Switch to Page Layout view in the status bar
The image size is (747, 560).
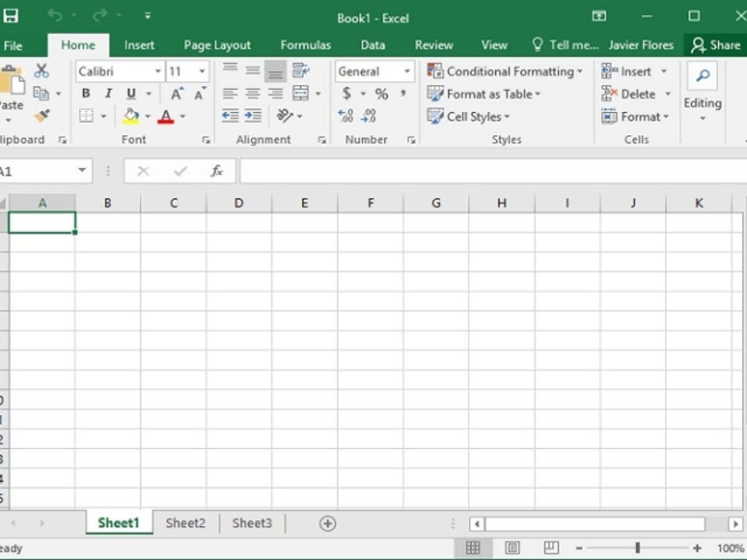[x=512, y=548]
